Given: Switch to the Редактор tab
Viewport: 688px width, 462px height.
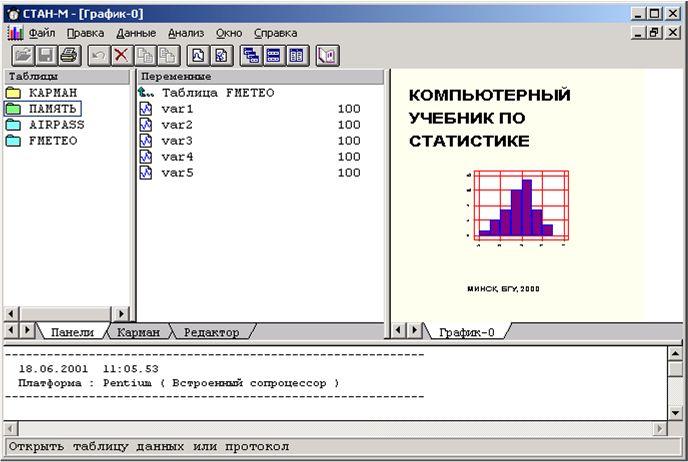Looking at the screenshot, I should (211, 332).
